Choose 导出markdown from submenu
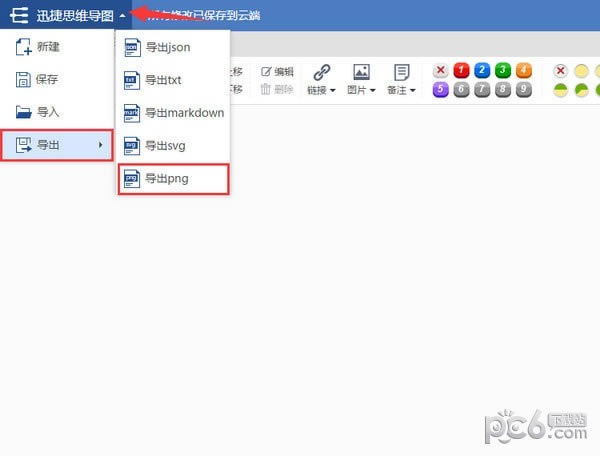The image size is (600, 456). click(x=173, y=113)
